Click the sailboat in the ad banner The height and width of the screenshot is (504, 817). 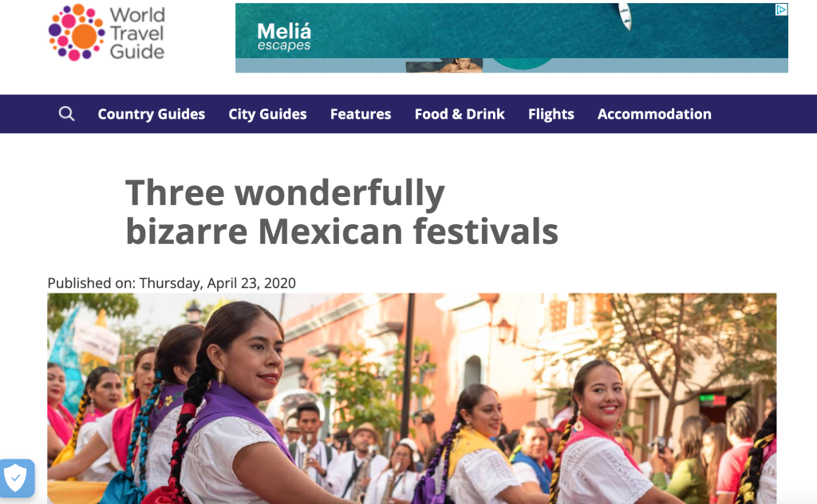click(x=626, y=16)
